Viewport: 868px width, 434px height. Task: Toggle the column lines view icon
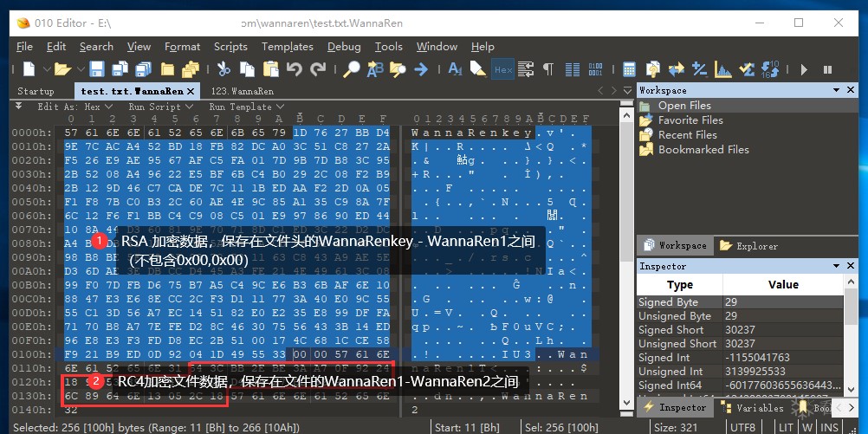(572, 69)
